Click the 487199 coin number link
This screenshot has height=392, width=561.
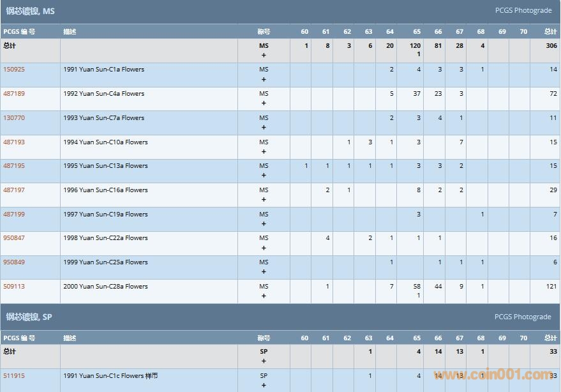click(14, 215)
